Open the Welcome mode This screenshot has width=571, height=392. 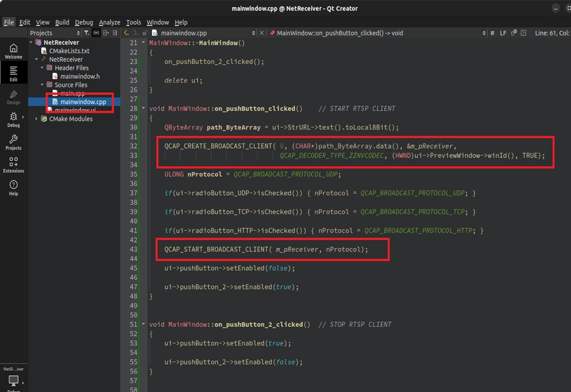(13, 51)
